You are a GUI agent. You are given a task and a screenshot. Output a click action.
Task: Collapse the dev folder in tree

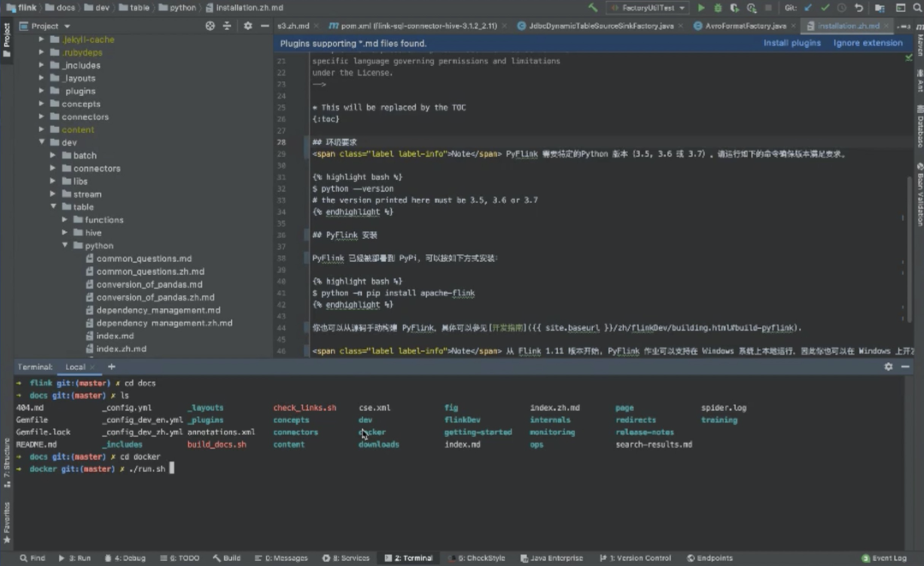coord(42,142)
